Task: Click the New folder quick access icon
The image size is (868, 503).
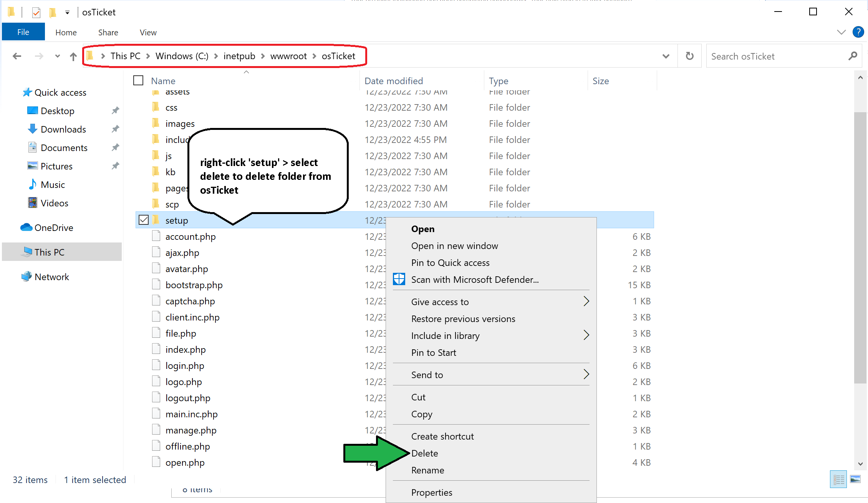Action: click(x=53, y=12)
